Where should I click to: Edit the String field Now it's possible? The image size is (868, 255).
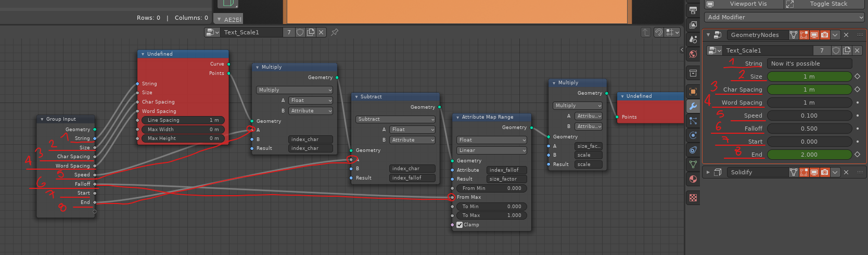tap(809, 63)
